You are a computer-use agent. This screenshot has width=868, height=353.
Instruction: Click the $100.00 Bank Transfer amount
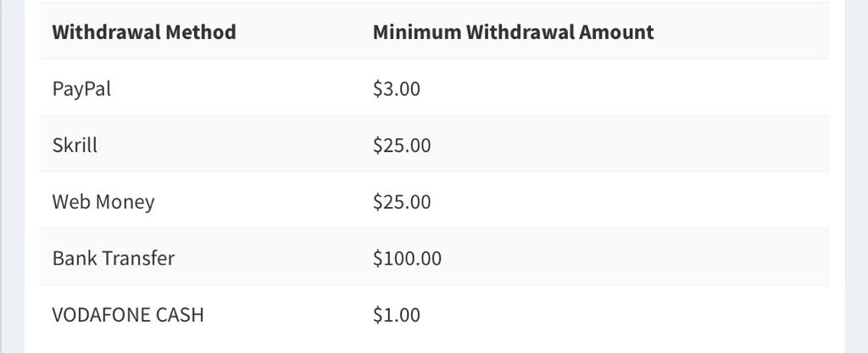coord(408,258)
